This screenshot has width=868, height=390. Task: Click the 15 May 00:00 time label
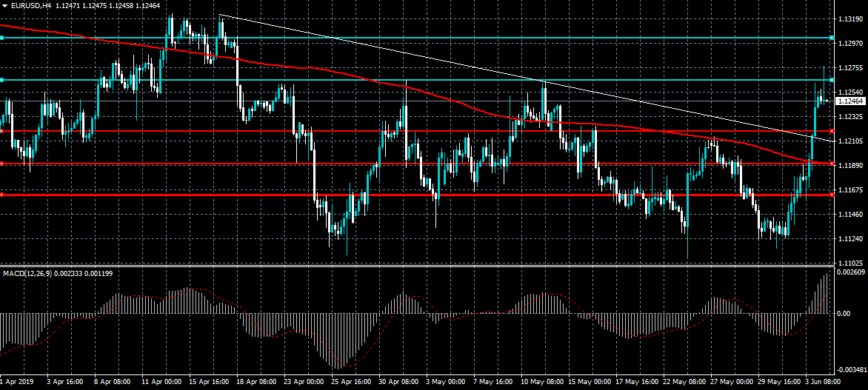click(590, 382)
